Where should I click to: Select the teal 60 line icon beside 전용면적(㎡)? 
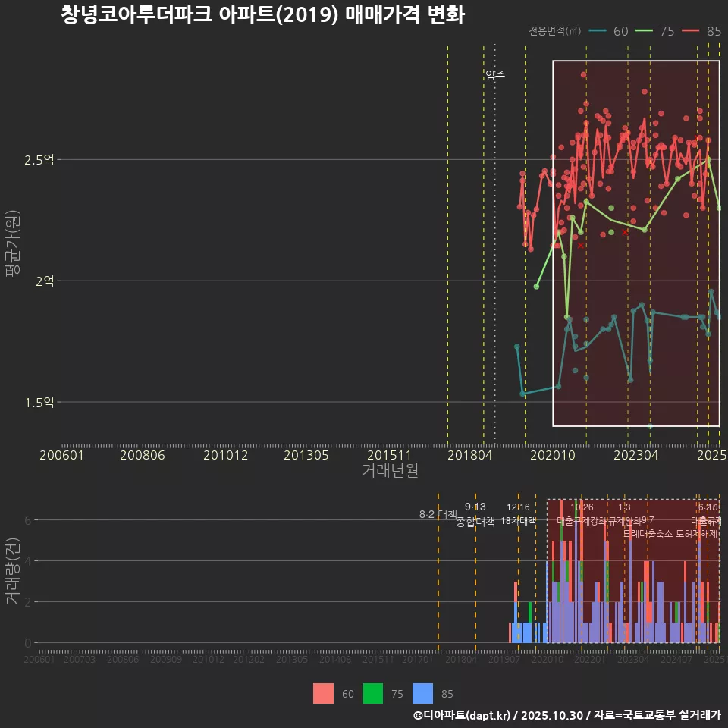click(x=600, y=32)
